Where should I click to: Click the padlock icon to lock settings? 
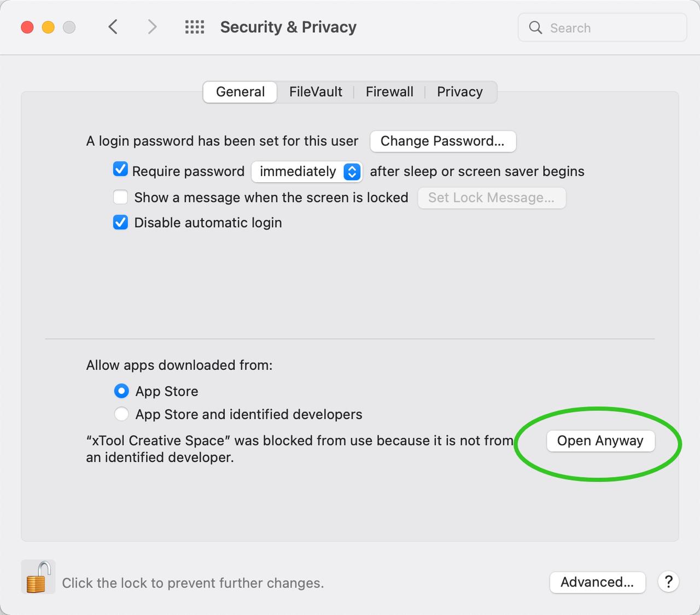pos(38,577)
